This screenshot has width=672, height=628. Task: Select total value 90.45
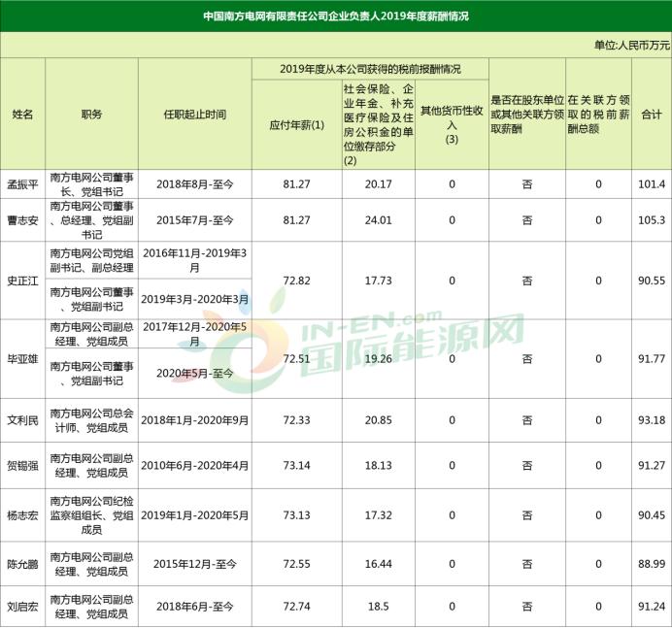point(652,515)
